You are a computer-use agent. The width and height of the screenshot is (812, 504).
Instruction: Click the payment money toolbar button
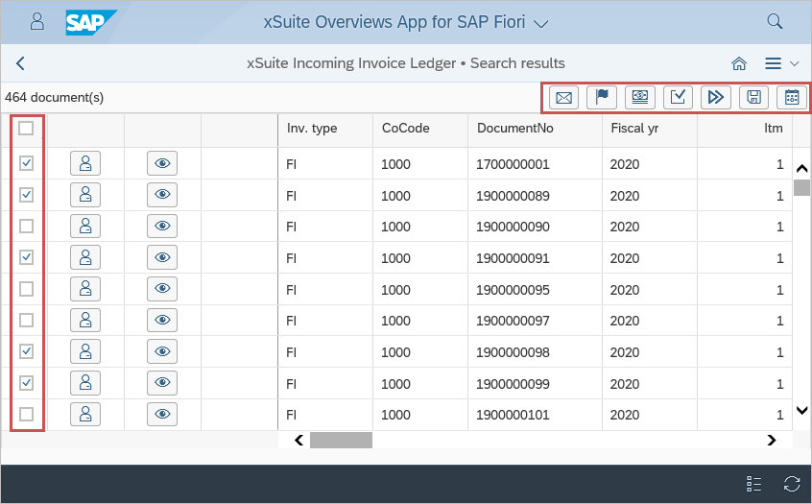[x=640, y=97]
